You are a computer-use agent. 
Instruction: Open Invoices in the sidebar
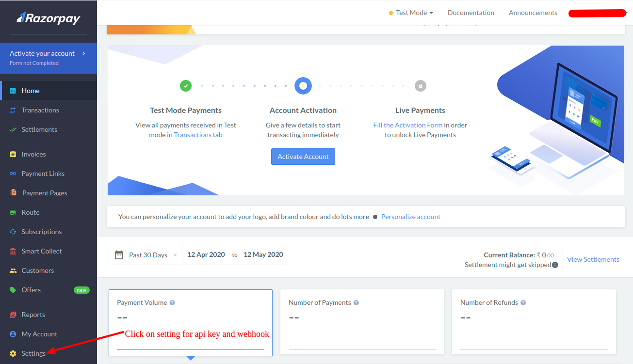[x=49, y=154]
